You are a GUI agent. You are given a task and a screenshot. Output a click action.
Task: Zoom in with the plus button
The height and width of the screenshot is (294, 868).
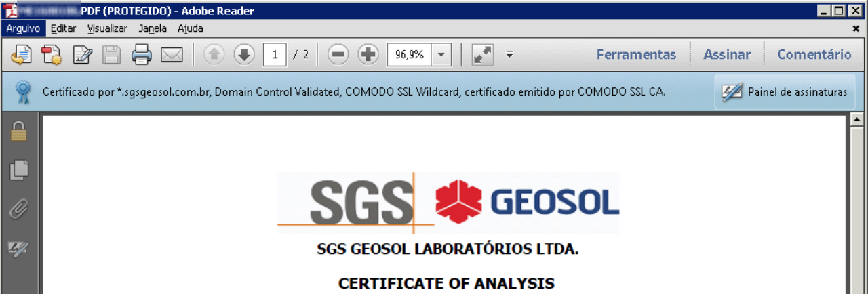pyautogui.click(x=368, y=55)
